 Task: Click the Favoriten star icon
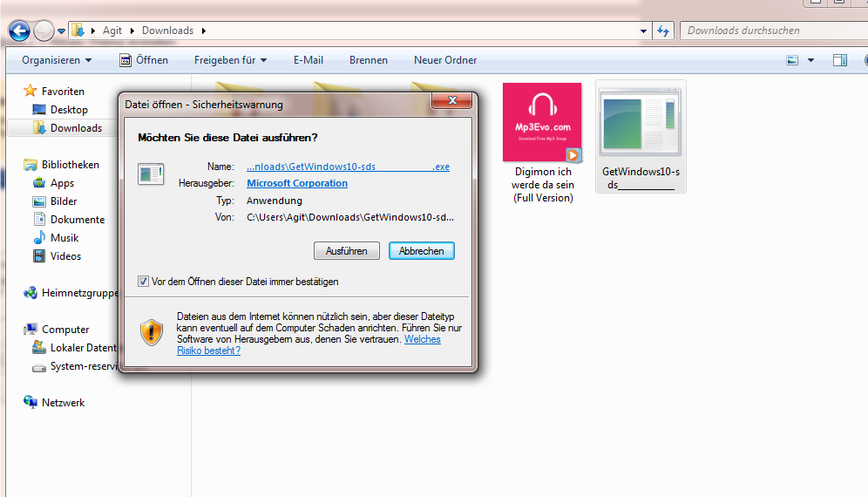(30, 91)
